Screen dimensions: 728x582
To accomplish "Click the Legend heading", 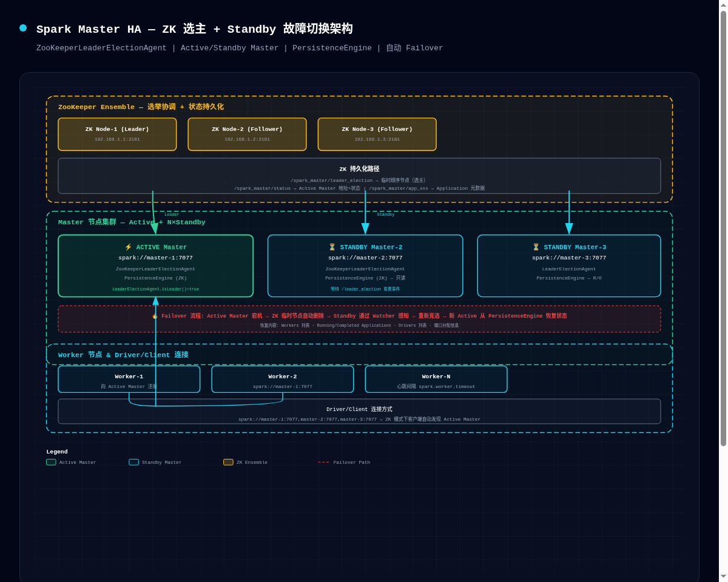I will tap(57, 452).
